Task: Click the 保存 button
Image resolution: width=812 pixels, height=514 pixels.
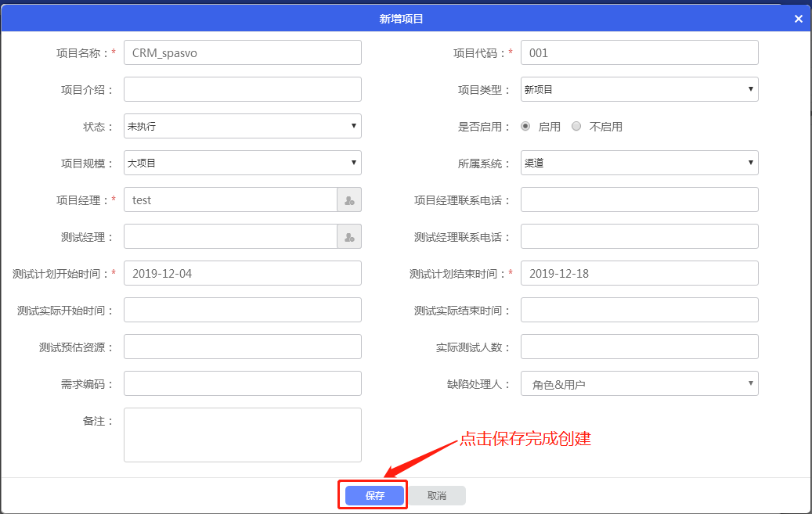Action: 374,495
